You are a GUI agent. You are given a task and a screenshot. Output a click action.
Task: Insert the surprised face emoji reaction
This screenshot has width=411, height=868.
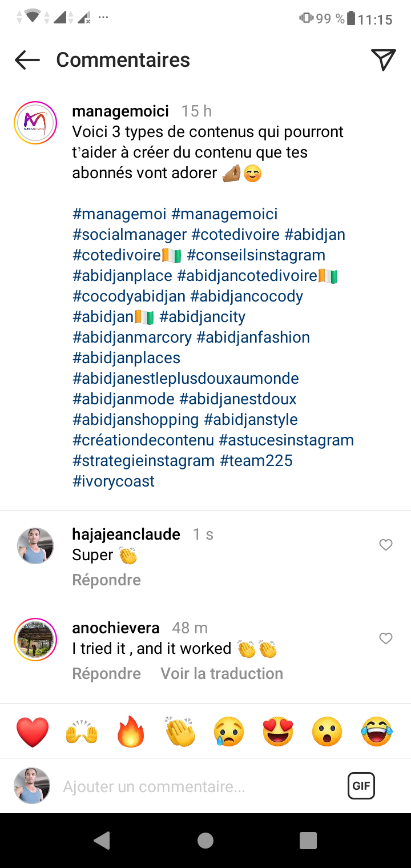pos(327,732)
